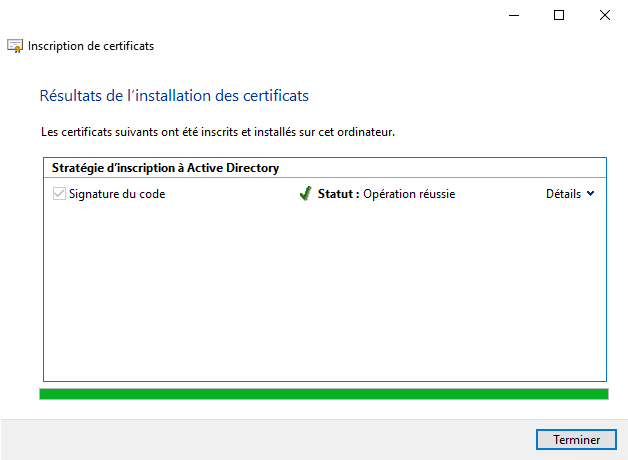Toggle the Signature du code checkbox

pos(59,194)
